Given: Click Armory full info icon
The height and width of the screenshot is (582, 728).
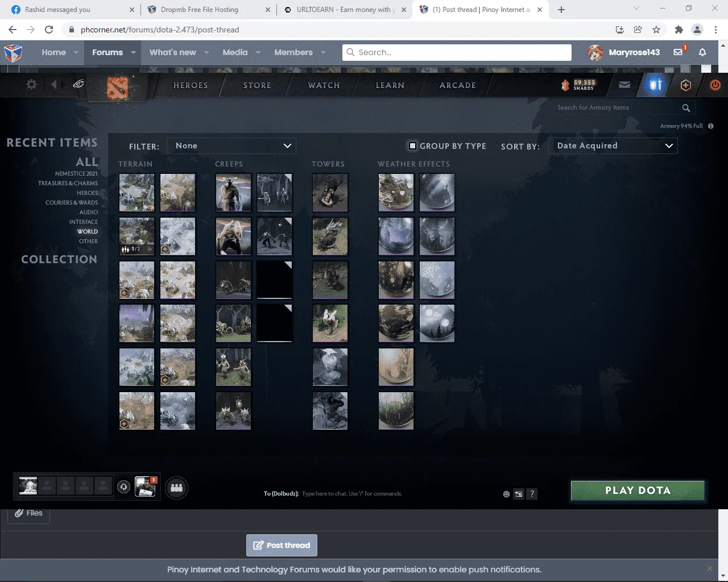Looking at the screenshot, I should pos(710,126).
